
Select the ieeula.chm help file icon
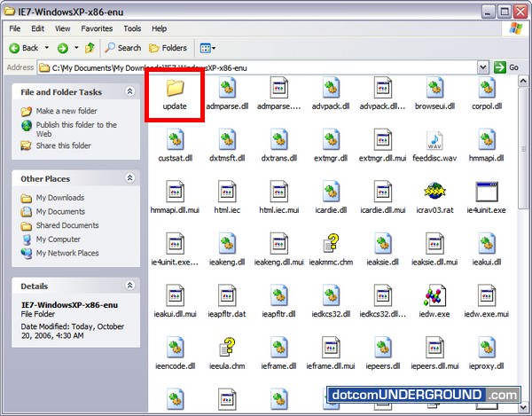pos(227,347)
